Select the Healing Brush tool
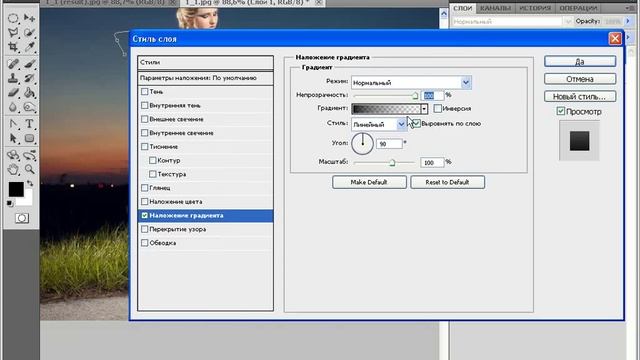 coord(13,63)
